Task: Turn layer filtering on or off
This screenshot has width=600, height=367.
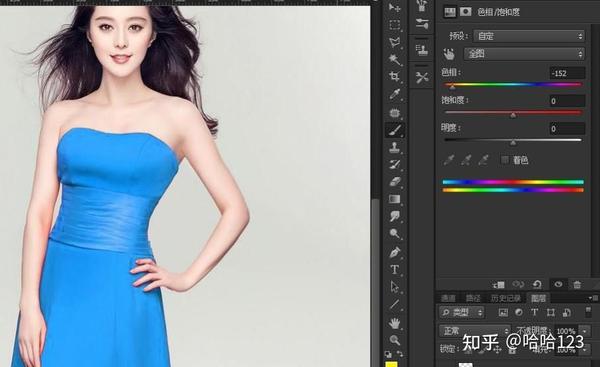Action: pos(588,312)
